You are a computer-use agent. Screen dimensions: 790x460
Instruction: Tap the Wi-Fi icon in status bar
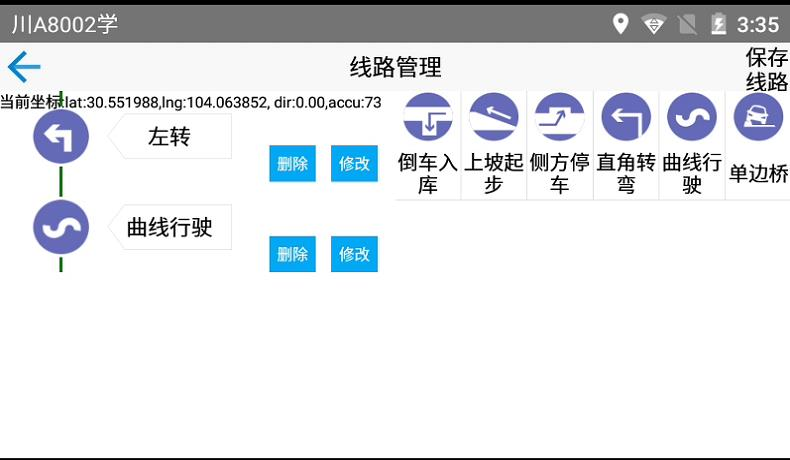pyautogui.click(x=653, y=23)
